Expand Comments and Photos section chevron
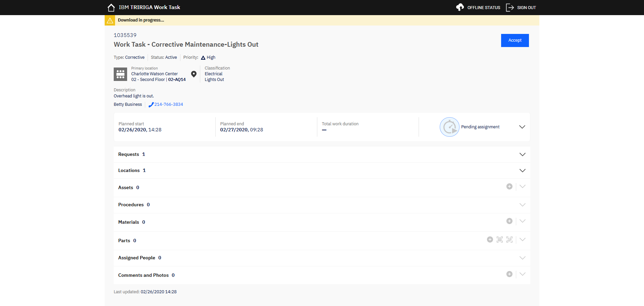Viewport: 644px width, 306px height. tap(522, 274)
